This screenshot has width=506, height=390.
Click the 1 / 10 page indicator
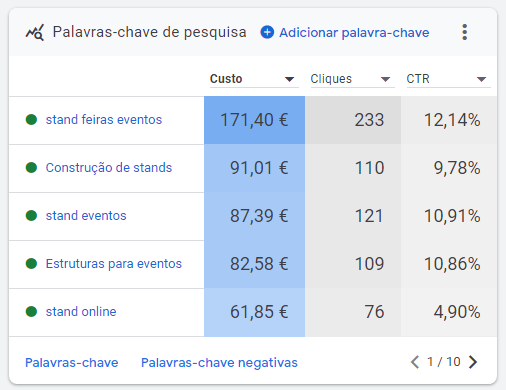tap(444, 362)
